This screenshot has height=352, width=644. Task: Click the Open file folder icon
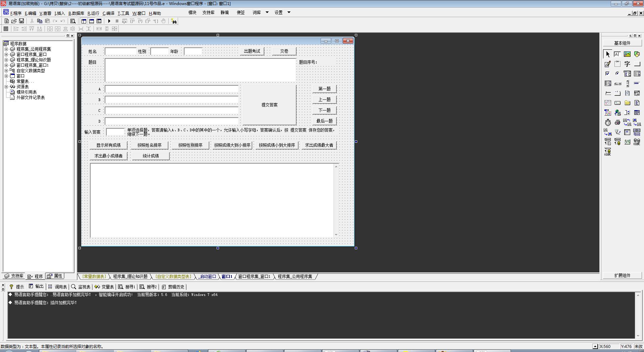coord(14,21)
